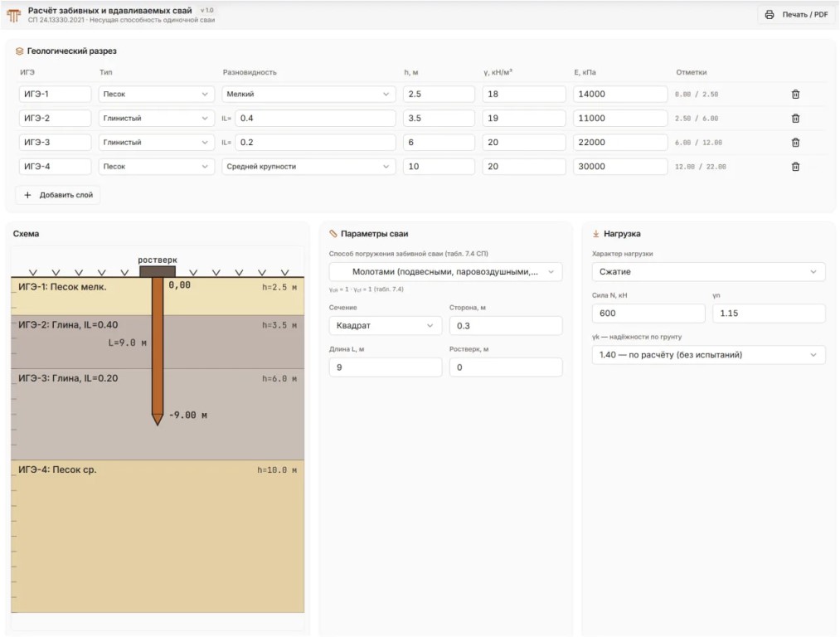Edit the ИГЭ-3 name field
The height and width of the screenshot is (637, 840).
(x=56, y=142)
